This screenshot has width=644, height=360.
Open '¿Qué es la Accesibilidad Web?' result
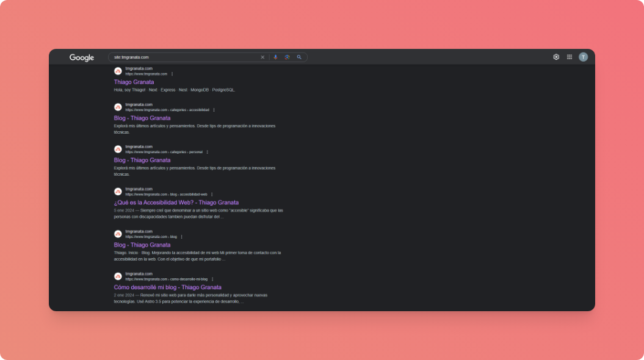[x=176, y=203]
